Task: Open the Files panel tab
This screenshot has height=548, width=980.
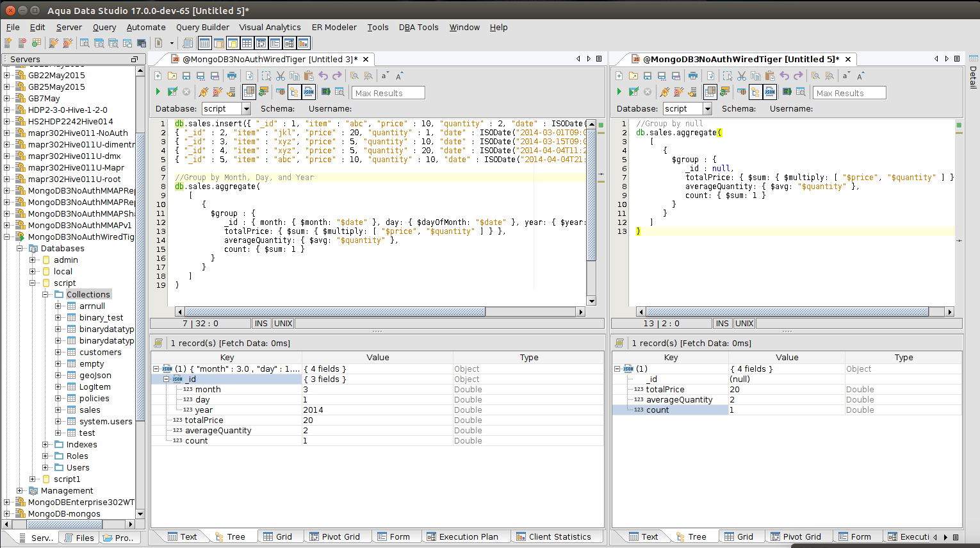Action: 79,538
